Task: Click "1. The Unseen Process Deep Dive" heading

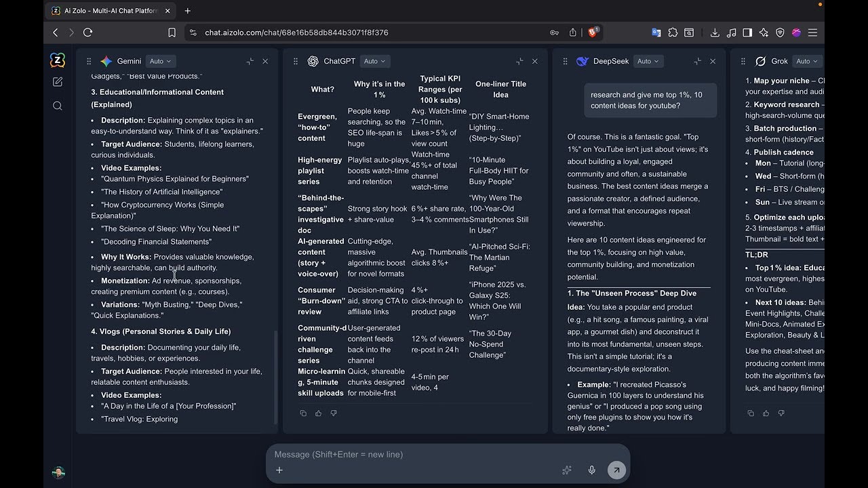Action: point(632,293)
